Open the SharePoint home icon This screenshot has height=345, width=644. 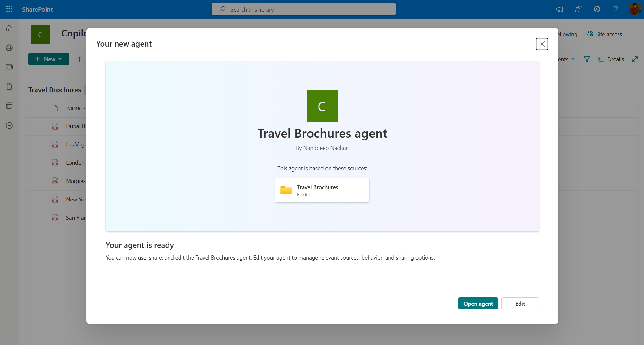coord(9,28)
